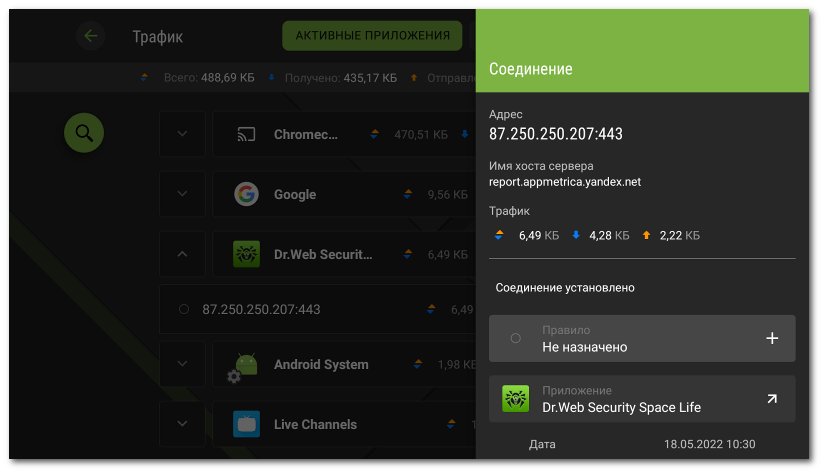This screenshot has height=474, width=824.
Task: Open search with the magnifier button
Action: tap(84, 133)
